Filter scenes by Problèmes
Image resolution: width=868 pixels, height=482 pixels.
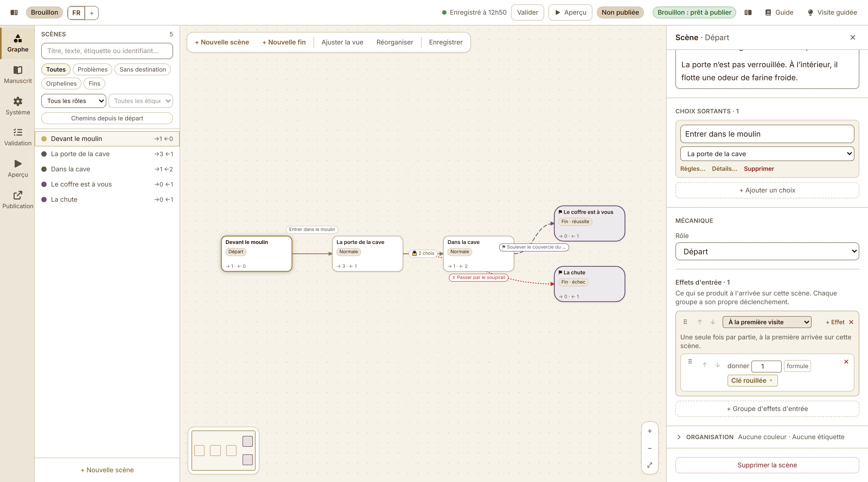92,69
